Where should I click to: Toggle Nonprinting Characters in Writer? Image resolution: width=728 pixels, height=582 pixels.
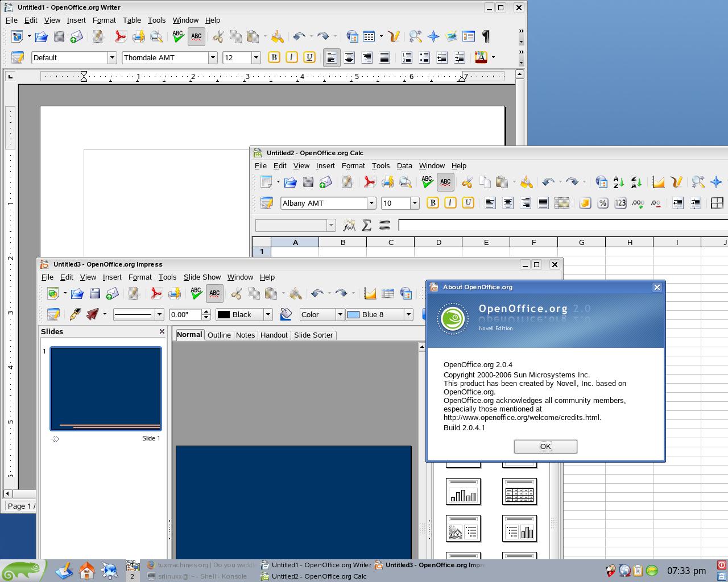(486, 37)
